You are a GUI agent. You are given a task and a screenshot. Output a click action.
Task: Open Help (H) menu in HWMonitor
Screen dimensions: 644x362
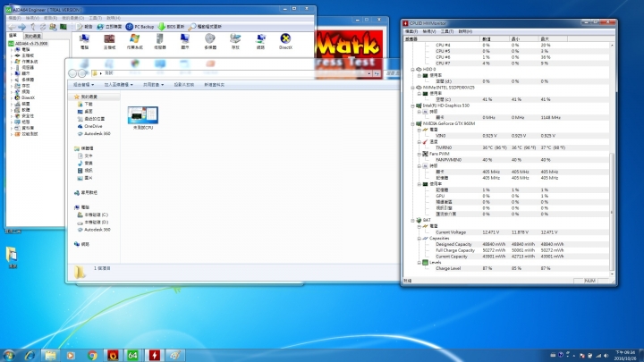point(465,31)
